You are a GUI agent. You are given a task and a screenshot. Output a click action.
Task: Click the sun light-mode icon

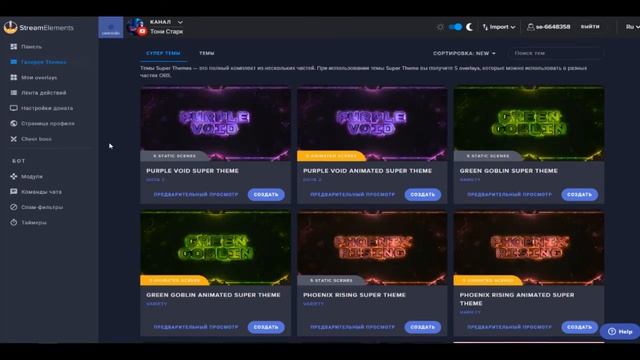(440, 27)
